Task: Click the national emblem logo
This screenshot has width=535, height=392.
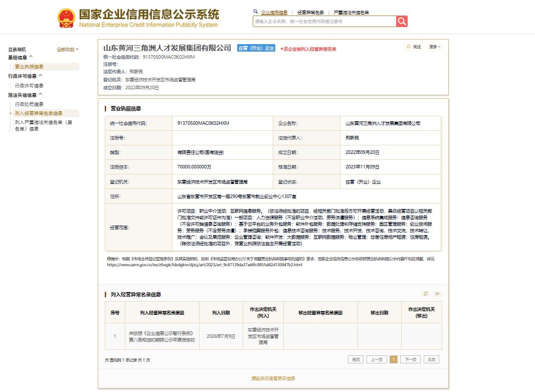Action: 66,18
